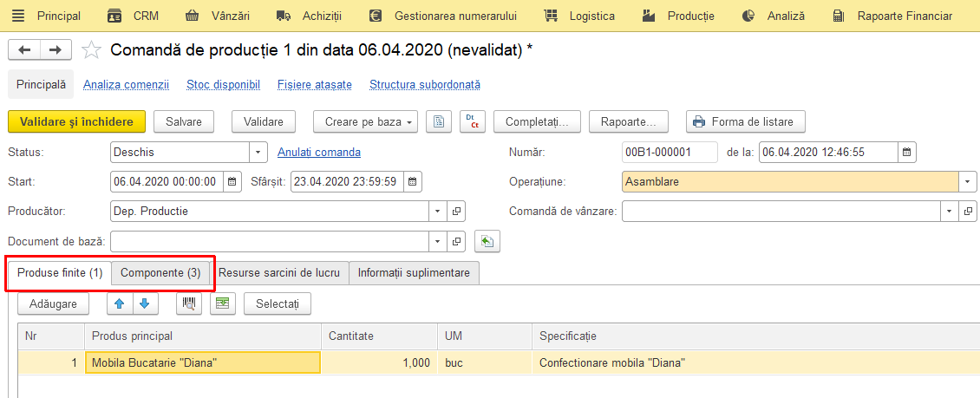The height and width of the screenshot is (398, 980).
Task: Open calendar for Sfârșit date
Action: click(413, 182)
